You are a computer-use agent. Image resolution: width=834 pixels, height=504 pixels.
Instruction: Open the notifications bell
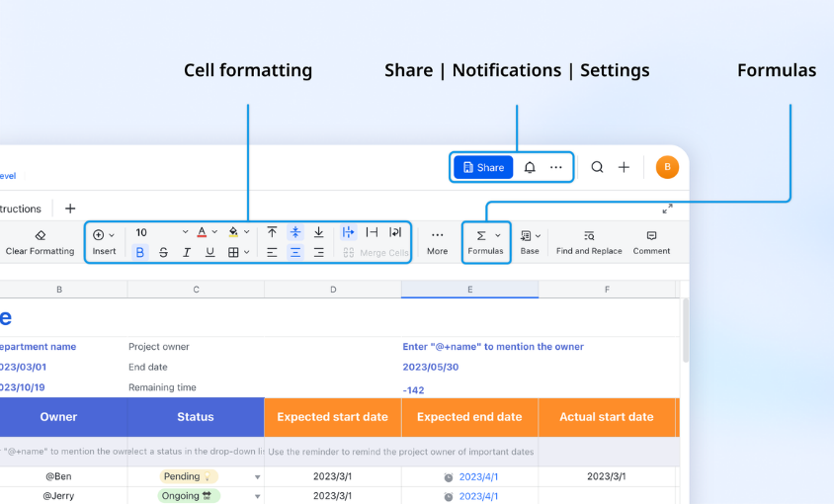(x=530, y=168)
